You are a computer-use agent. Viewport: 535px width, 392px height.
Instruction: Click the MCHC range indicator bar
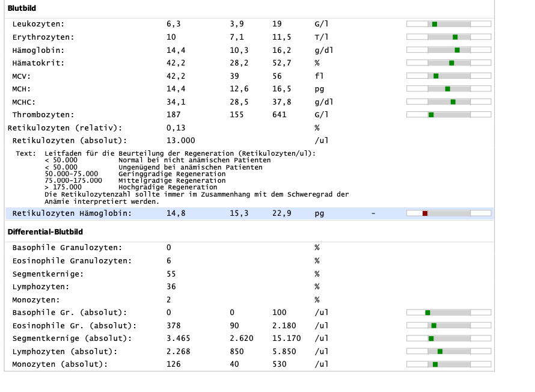[x=448, y=102]
